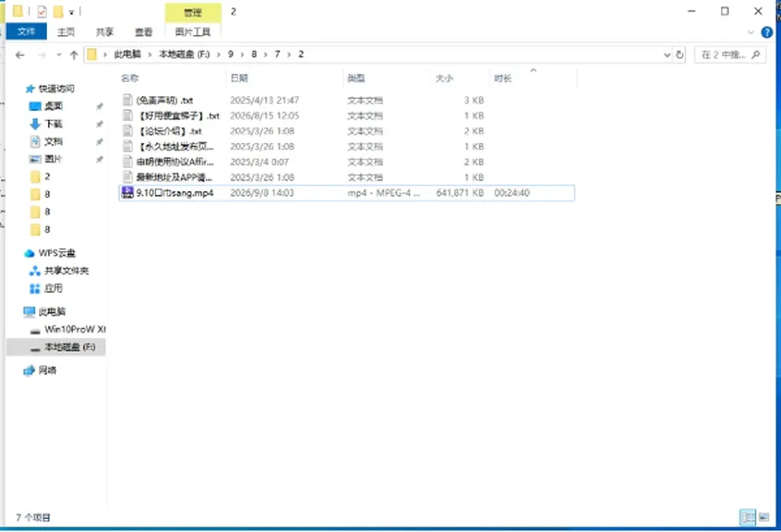Sort by the 日期 column header
781x532 pixels.
(x=239, y=78)
